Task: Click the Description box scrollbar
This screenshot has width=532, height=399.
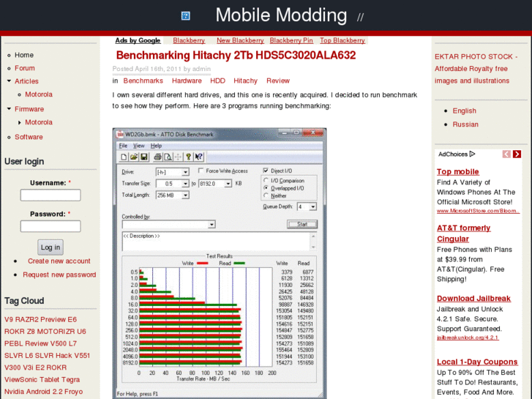Action: click(313, 242)
